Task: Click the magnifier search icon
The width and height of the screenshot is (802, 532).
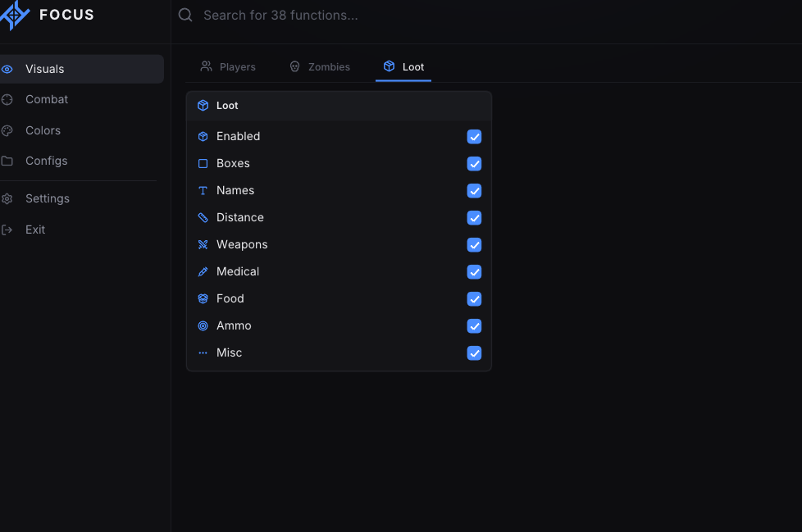Action: (x=185, y=15)
